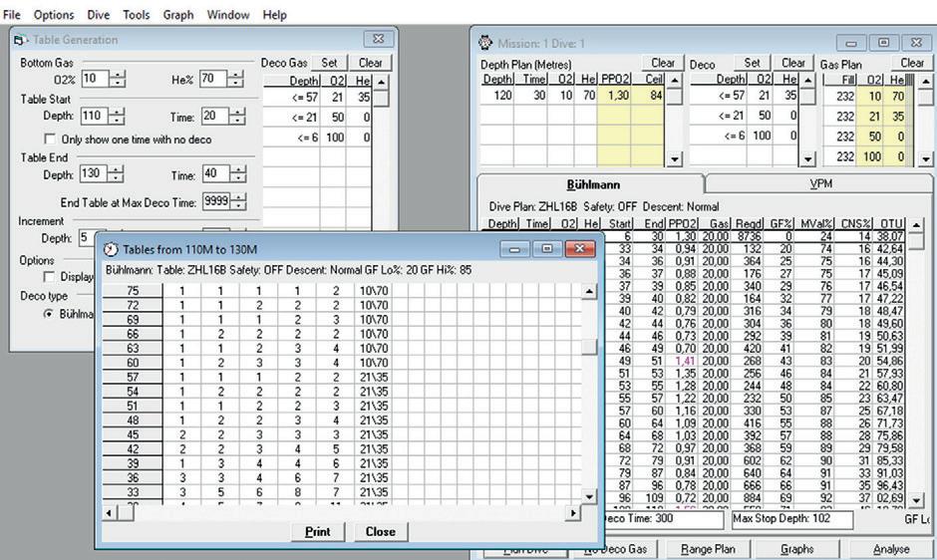Screen dimensions: 937x560
Task: Switch to the VPM tab
Action: (819, 183)
